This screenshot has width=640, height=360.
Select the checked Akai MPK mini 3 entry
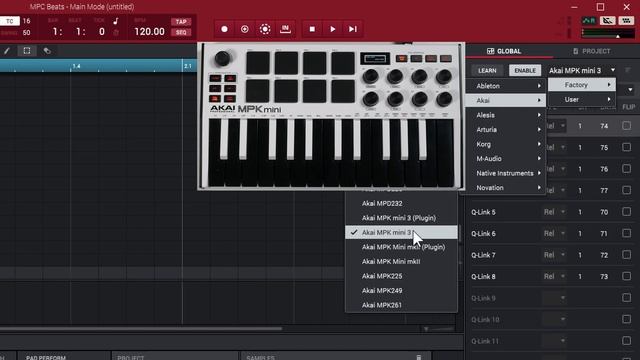tap(401, 232)
